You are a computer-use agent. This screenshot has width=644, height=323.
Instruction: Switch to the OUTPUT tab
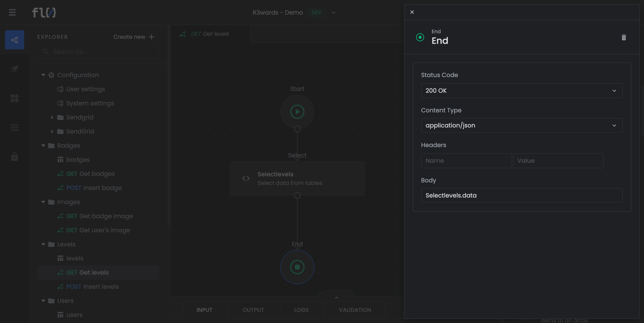253,310
